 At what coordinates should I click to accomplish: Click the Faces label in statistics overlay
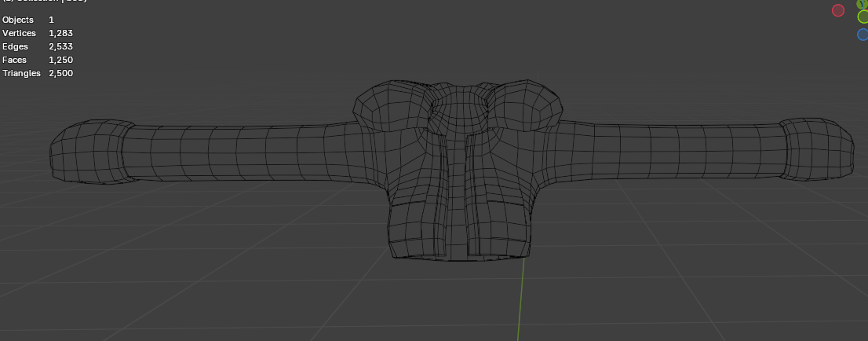[14, 60]
